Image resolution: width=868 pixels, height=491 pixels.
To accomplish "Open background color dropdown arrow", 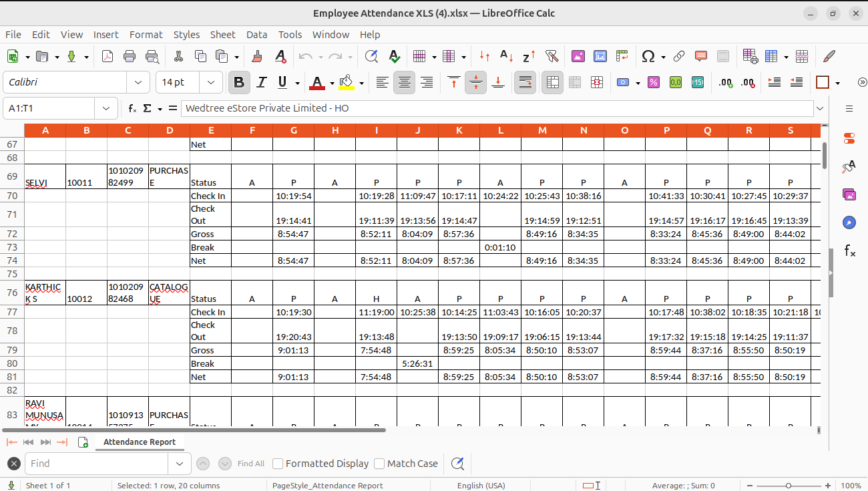I will click(361, 83).
